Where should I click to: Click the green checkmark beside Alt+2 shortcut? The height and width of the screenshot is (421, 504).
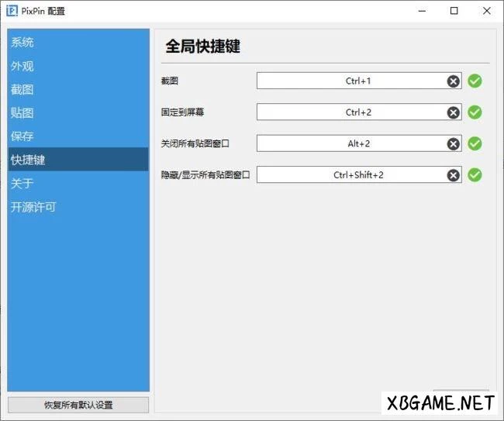click(475, 144)
